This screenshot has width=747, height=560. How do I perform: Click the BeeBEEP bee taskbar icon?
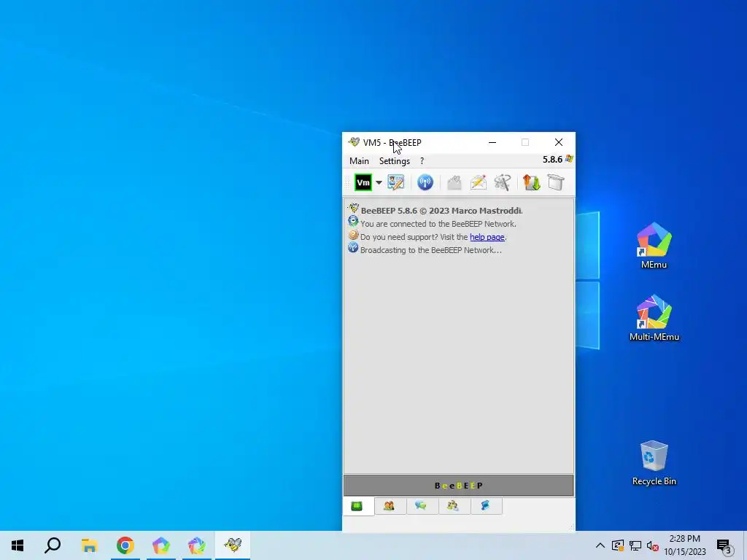point(233,545)
